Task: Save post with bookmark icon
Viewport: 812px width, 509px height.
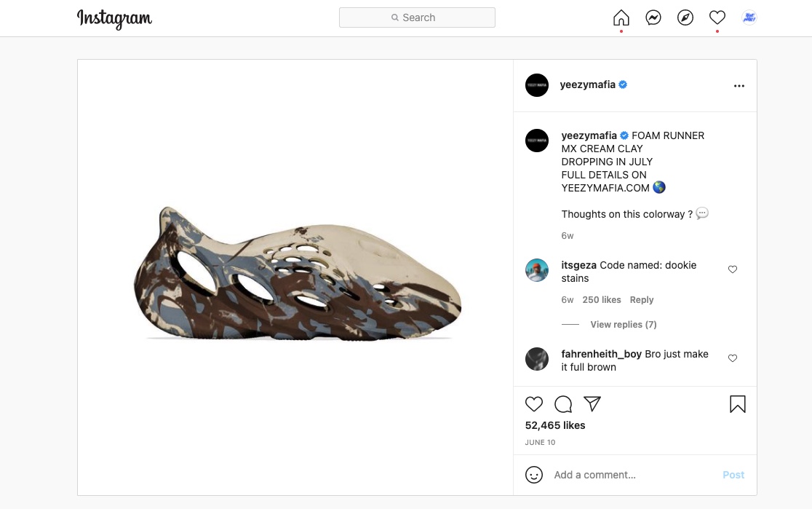Action: [x=738, y=404]
